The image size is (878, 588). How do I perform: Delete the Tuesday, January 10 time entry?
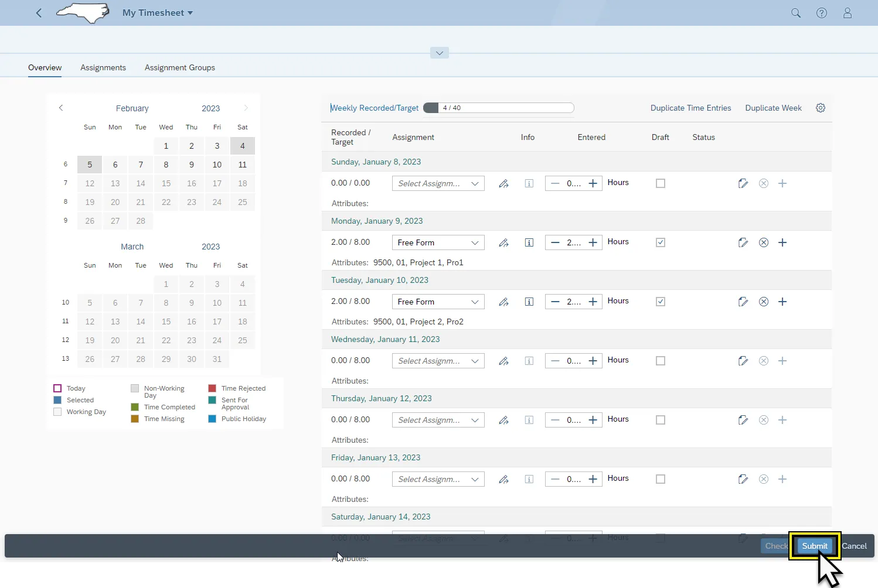click(764, 302)
